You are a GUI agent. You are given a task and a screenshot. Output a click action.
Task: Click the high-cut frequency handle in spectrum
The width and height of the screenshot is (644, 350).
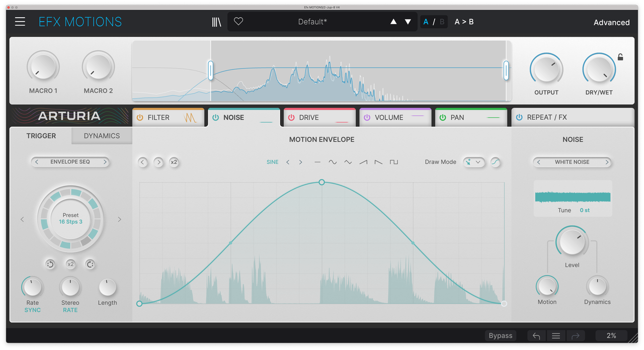(x=506, y=70)
